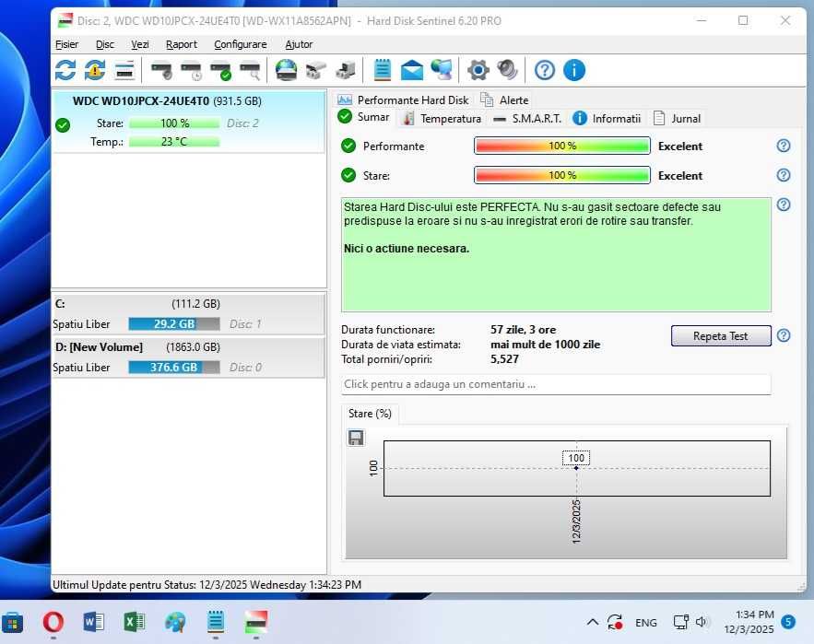814x644 pixels.
Task: Open the Jurnal tab
Action: [677, 119]
